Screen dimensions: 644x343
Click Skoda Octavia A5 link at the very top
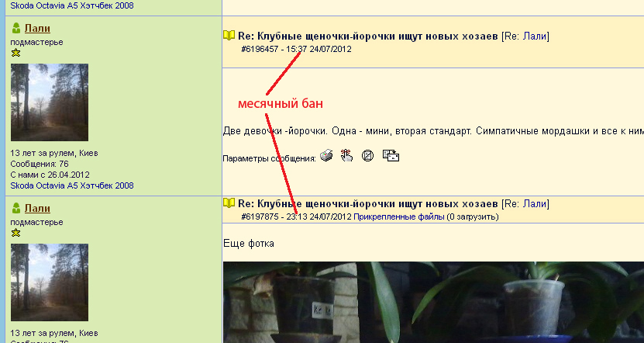point(71,5)
